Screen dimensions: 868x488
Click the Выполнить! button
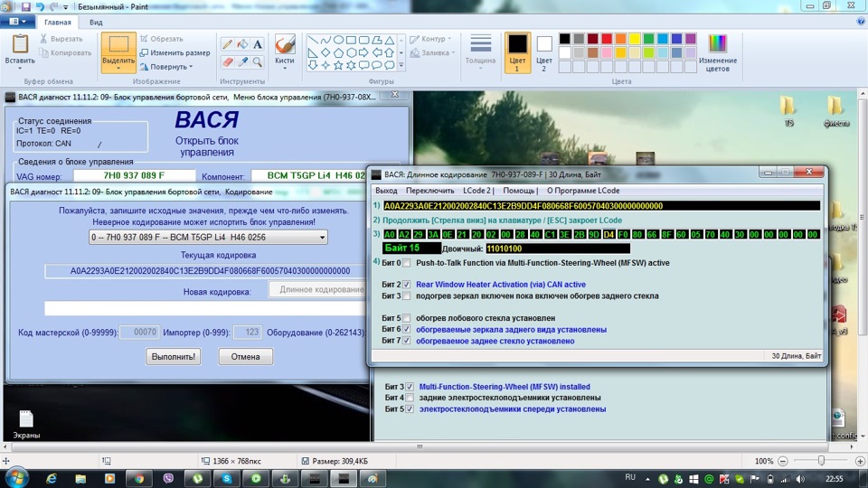[x=174, y=357]
